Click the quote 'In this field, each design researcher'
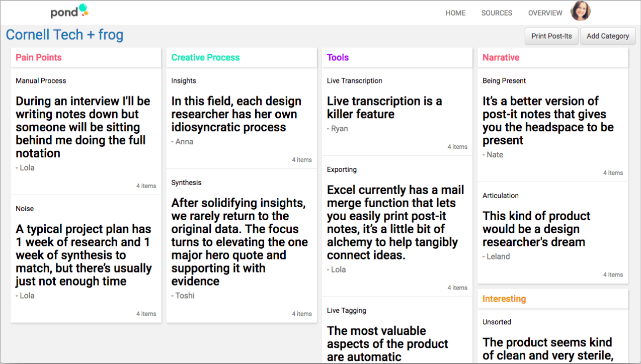Image resolution: width=641 pixels, height=364 pixels. point(236,114)
